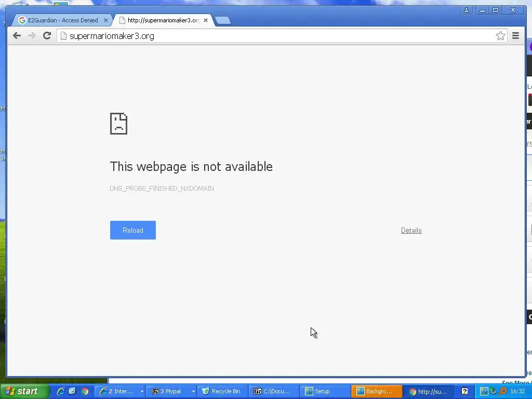Screen dimensions: 532x399
Task: Click the question mark help icon in taskbar
Action: (464, 392)
